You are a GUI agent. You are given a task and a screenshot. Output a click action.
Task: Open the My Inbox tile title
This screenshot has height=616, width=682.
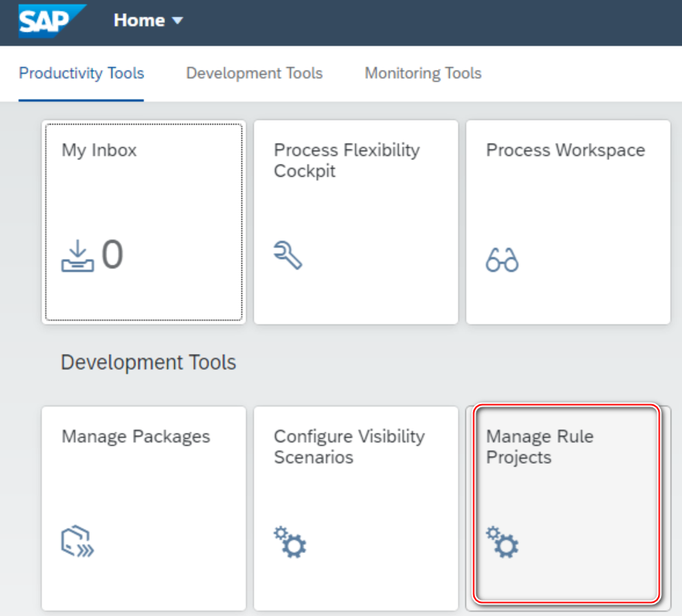pos(99,151)
